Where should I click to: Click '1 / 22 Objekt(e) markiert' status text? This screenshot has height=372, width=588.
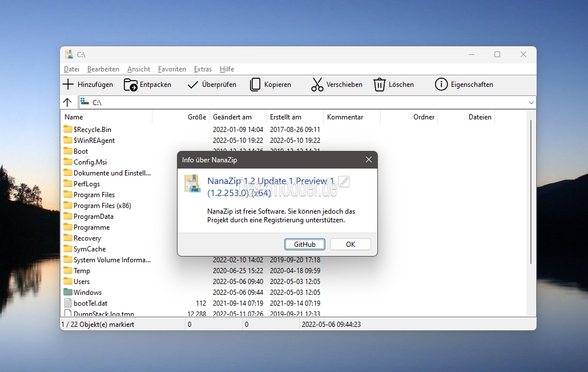(x=98, y=325)
